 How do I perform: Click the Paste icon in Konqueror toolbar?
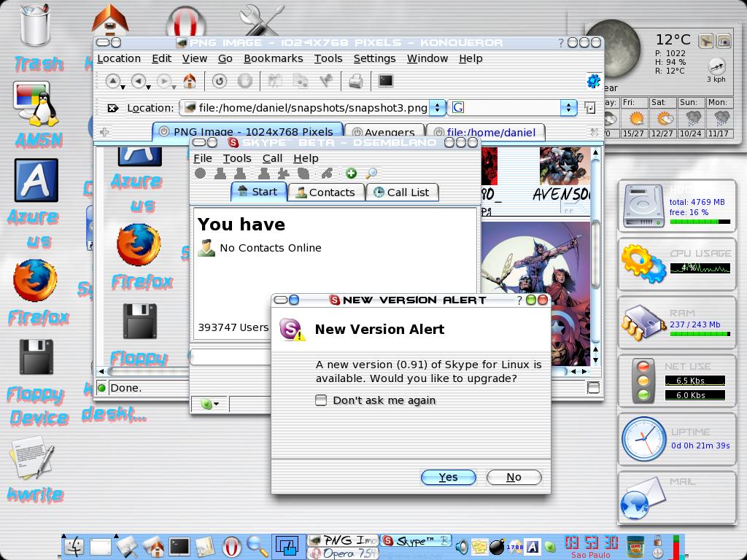(x=326, y=82)
